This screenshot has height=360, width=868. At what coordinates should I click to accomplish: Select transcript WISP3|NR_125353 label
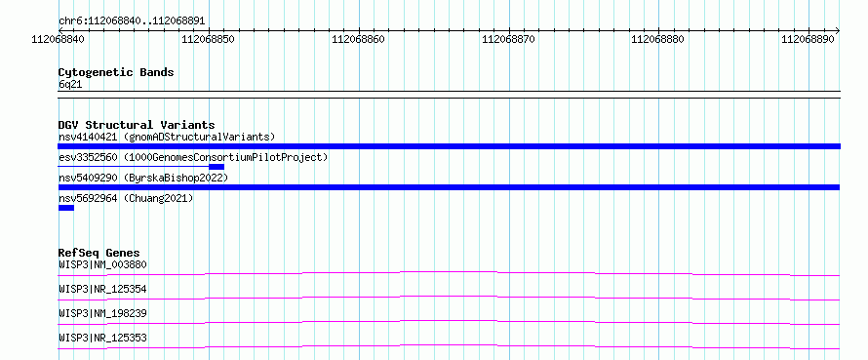pyautogui.click(x=102, y=338)
